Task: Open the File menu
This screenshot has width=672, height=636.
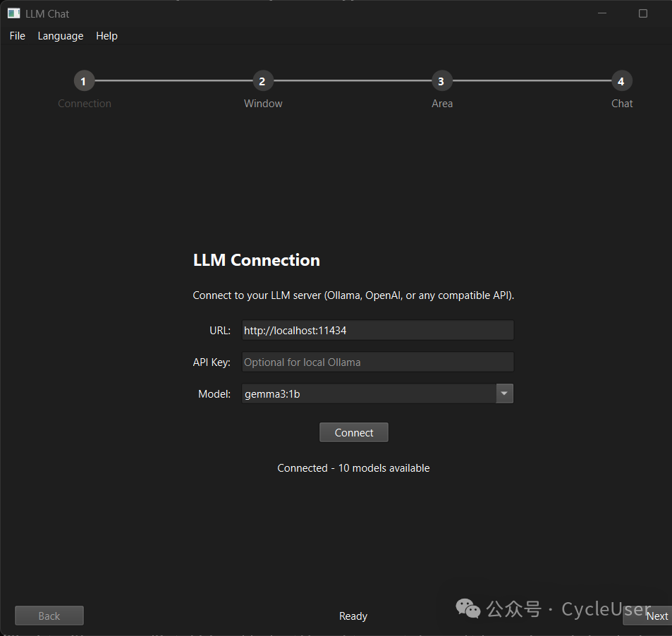Action: coord(17,36)
